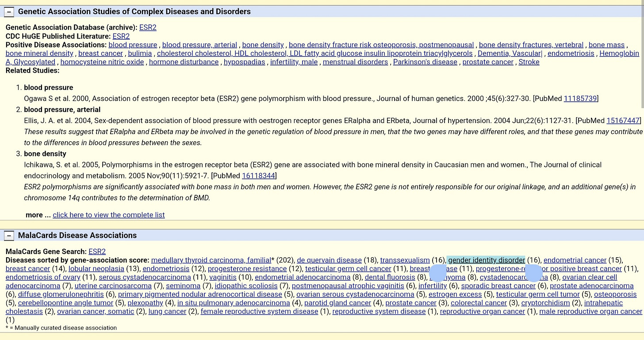Open the 'hormone disturbance' link
Viewport: 644px width, 340px height.
click(184, 62)
